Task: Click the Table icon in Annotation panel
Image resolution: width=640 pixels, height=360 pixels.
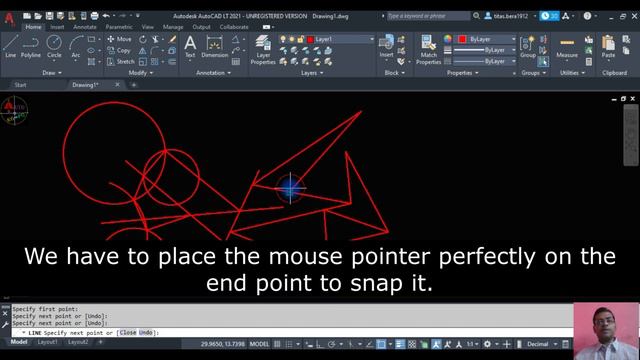Action: click(236, 62)
